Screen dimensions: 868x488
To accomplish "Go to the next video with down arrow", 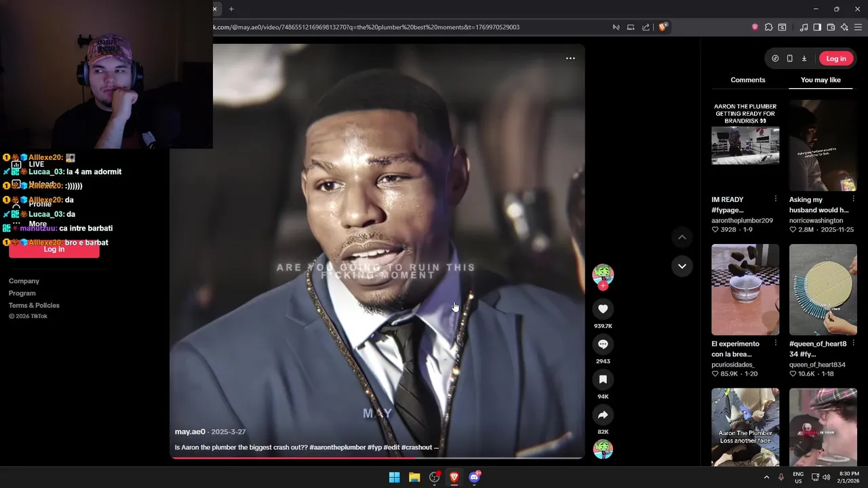I will click(682, 266).
